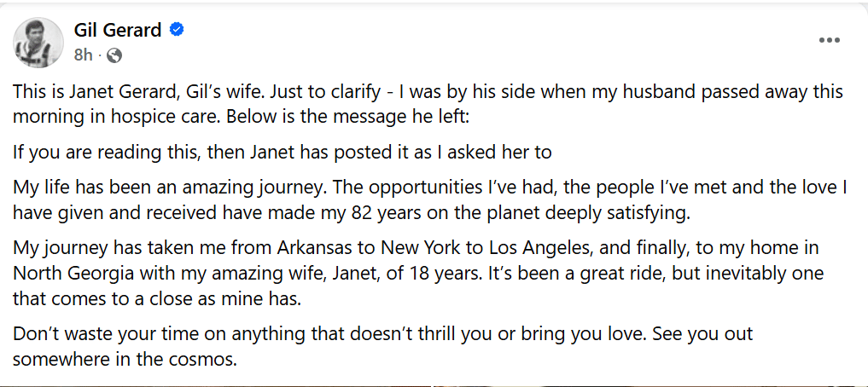This screenshot has width=868, height=387.
Task: Click the blue verified badge
Action: (x=178, y=31)
